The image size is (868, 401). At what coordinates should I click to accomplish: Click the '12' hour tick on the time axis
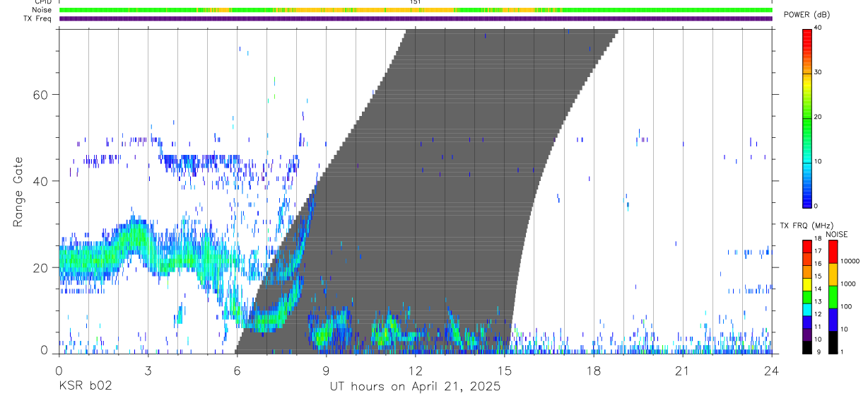pyautogui.click(x=415, y=369)
